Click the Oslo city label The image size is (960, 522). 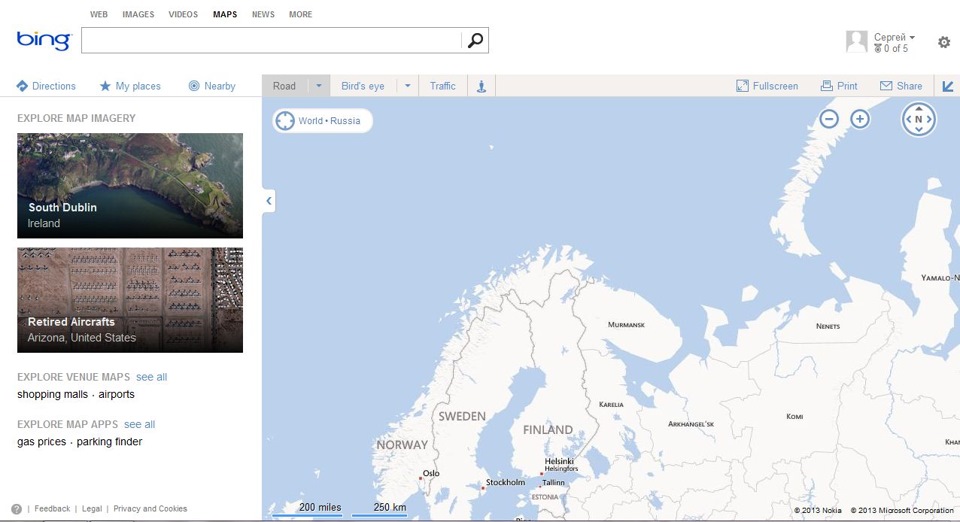pos(431,473)
